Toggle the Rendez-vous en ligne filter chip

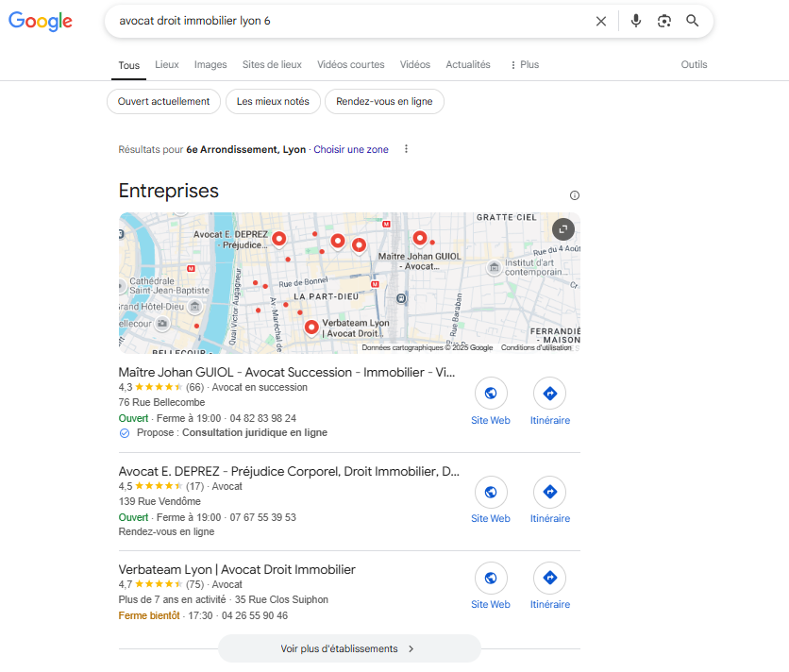[x=384, y=101]
